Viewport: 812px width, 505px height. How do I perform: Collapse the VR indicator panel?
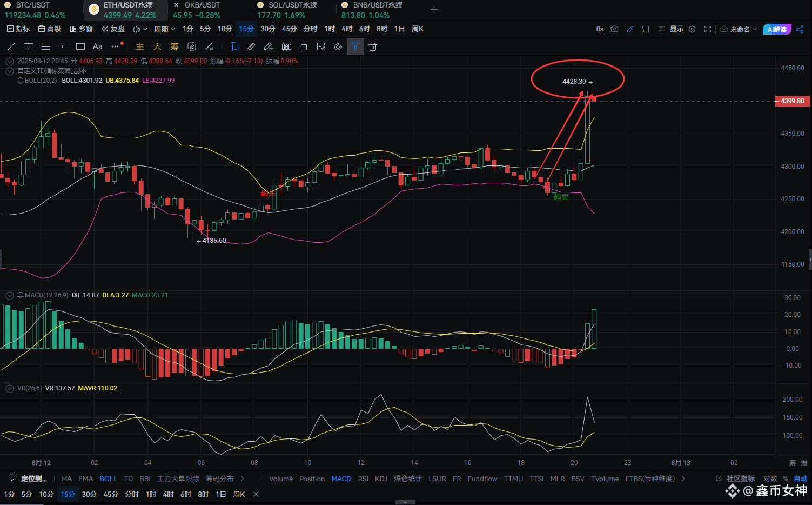click(x=10, y=388)
